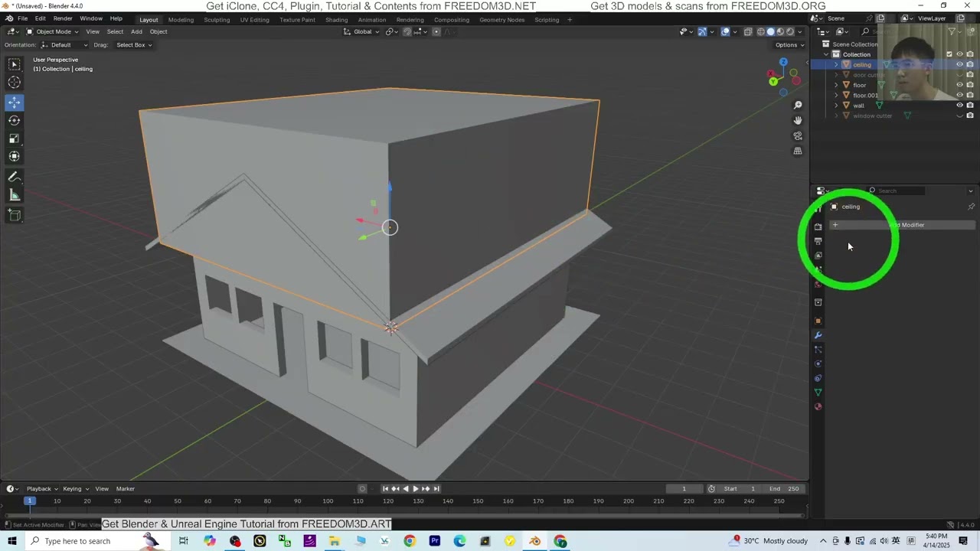Image resolution: width=980 pixels, height=551 pixels.
Task: Switch to Sculpting workspace tab
Action: click(x=217, y=20)
